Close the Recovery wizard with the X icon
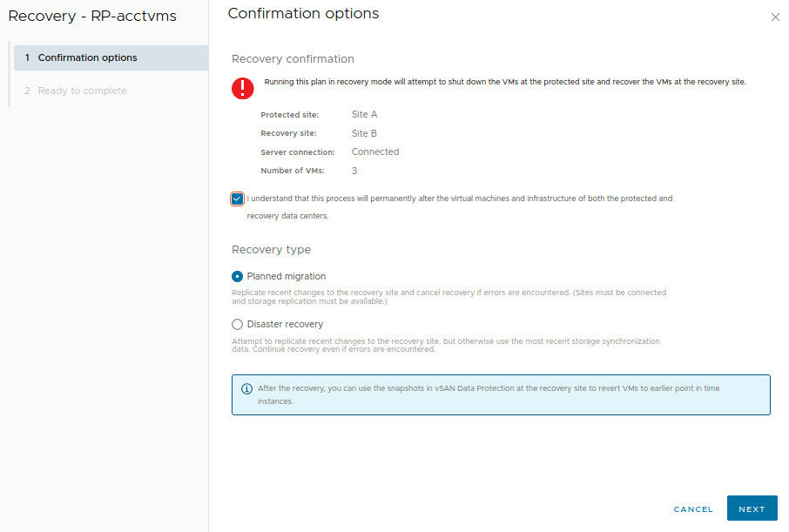This screenshot has width=789, height=532. coord(775,17)
